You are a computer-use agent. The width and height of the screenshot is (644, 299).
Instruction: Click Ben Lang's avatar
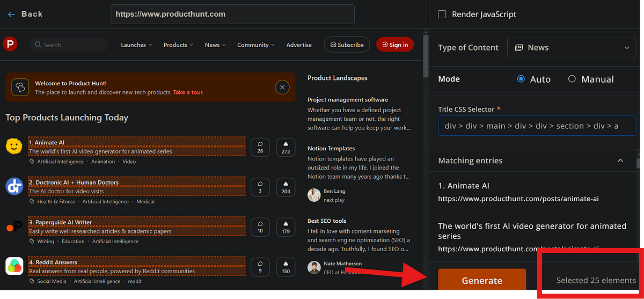[x=314, y=195]
